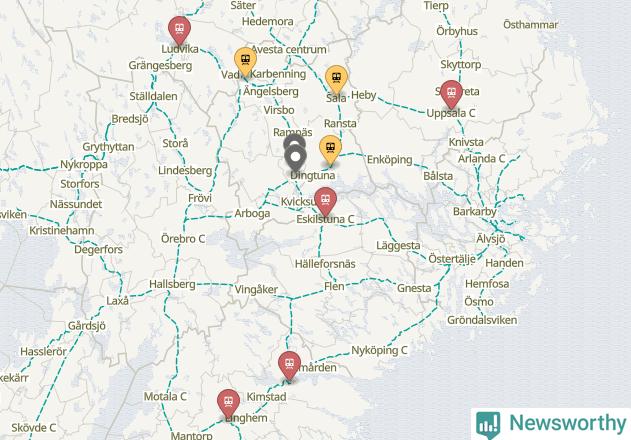
Task: Click the Örebro C station label
Action: [183, 239]
